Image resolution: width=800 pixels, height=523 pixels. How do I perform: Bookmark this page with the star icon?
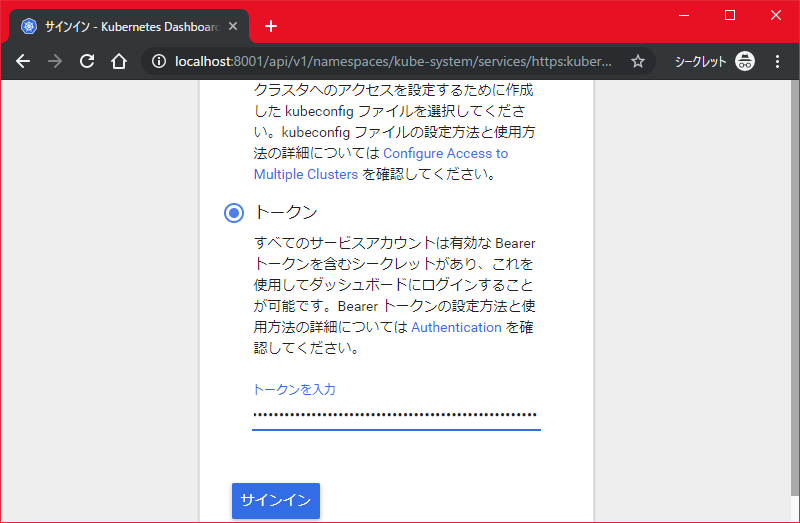pyautogui.click(x=638, y=61)
